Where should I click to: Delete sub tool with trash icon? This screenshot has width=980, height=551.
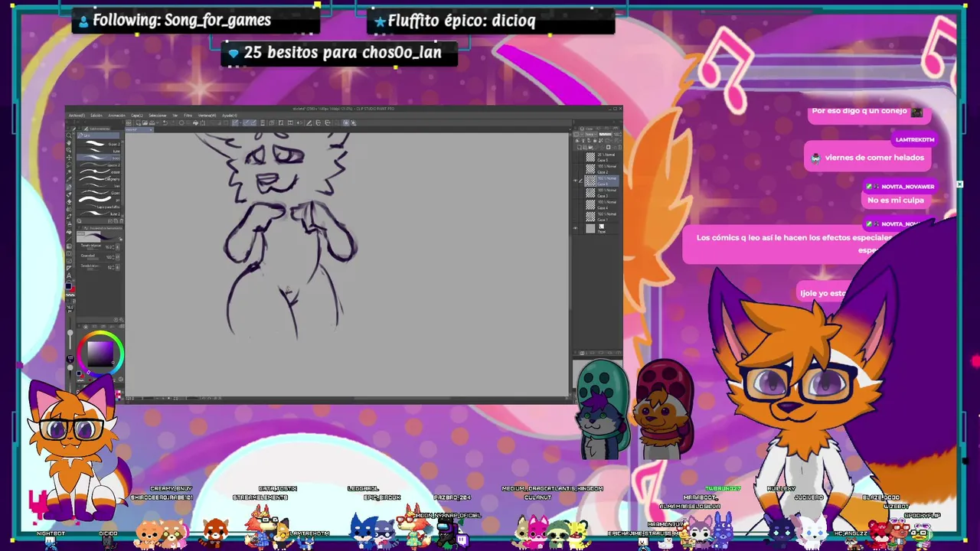click(122, 220)
